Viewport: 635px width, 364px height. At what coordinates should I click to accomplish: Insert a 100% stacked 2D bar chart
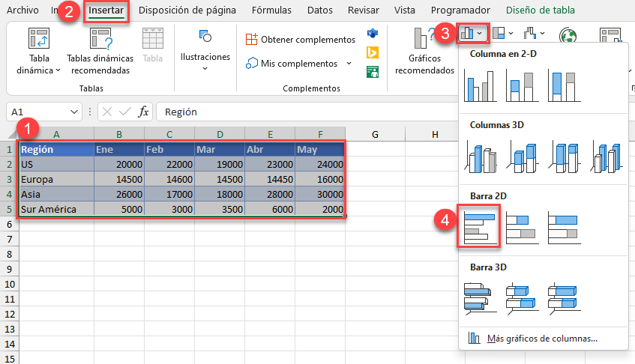[565, 228]
